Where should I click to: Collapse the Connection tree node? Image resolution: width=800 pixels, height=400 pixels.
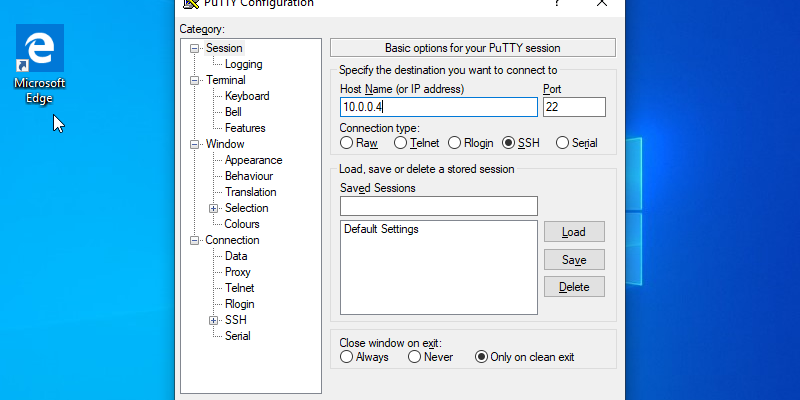coord(194,240)
